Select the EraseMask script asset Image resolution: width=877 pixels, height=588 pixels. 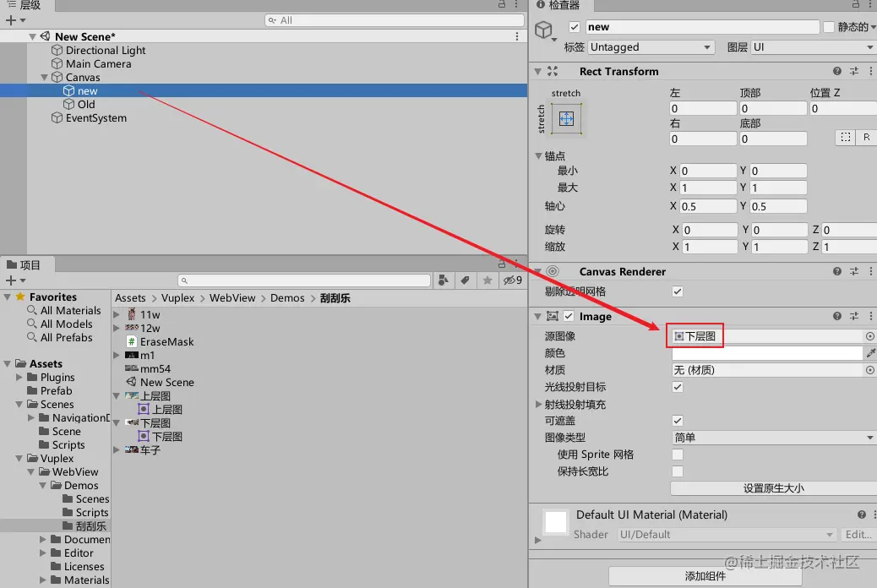(166, 342)
